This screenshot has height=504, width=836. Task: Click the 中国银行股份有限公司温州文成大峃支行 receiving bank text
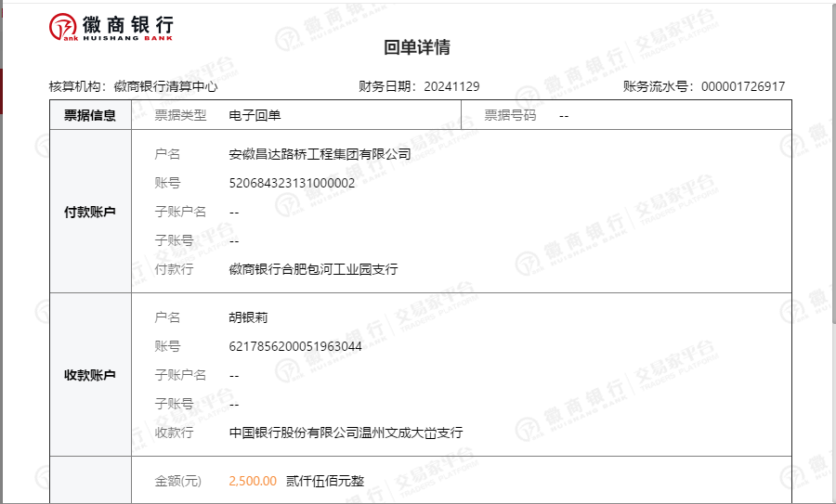tap(346, 433)
